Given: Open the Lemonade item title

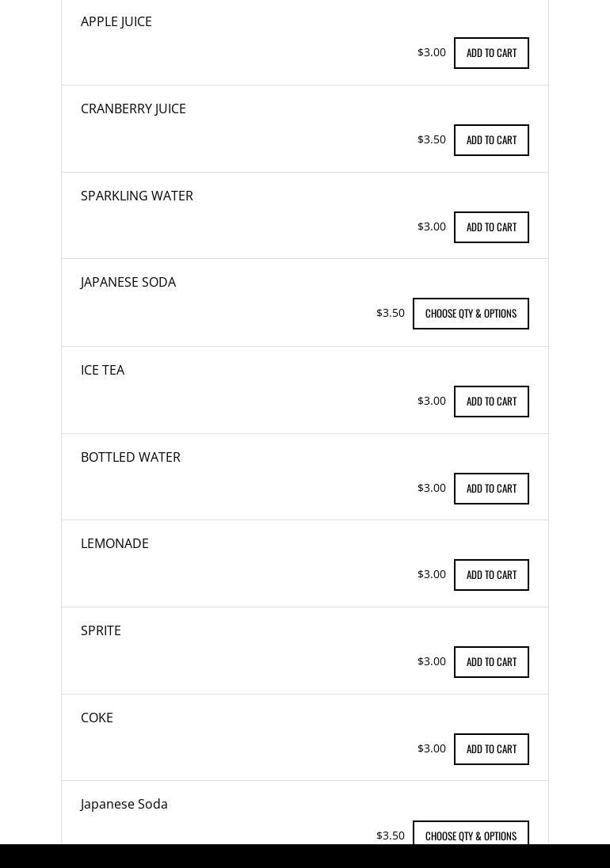Looking at the screenshot, I should point(115,543).
